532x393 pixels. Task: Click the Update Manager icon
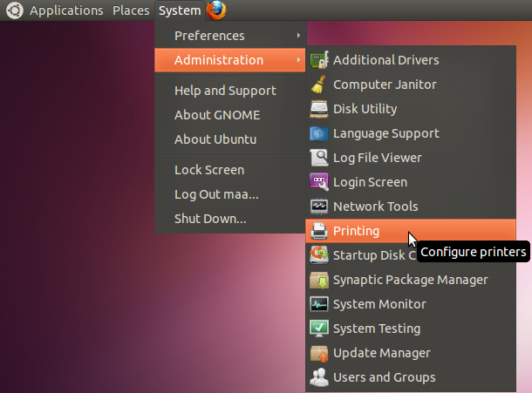(x=319, y=353)
